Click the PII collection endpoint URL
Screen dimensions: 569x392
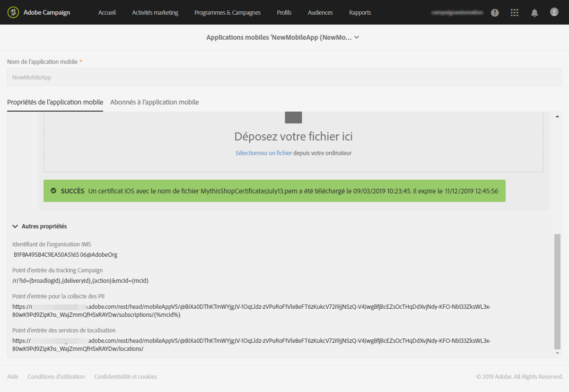pyautogui.click(x=252, y=311)
